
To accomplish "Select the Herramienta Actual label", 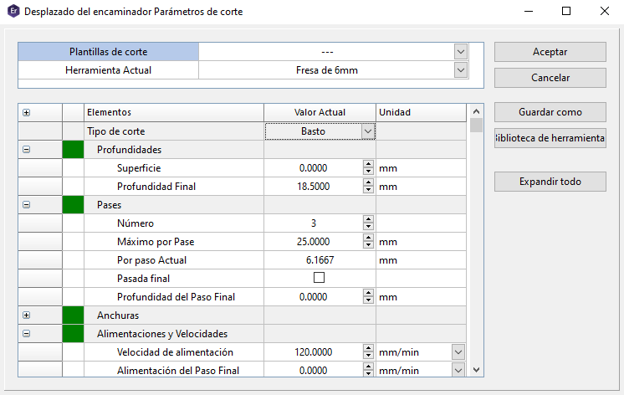I will [108, 70].
